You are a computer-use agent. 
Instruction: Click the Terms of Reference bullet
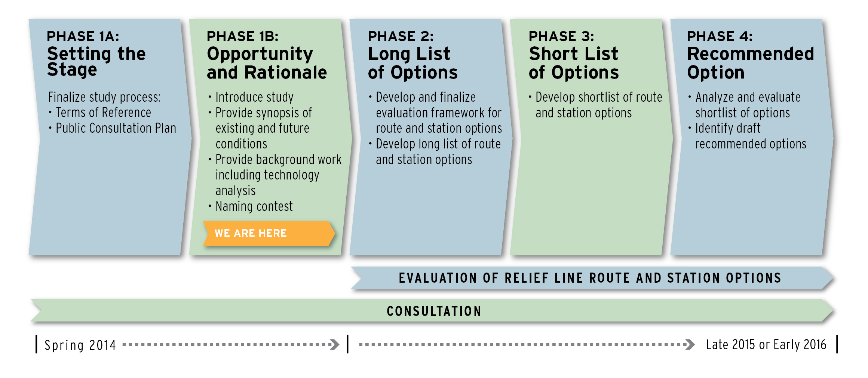[103, 113]
